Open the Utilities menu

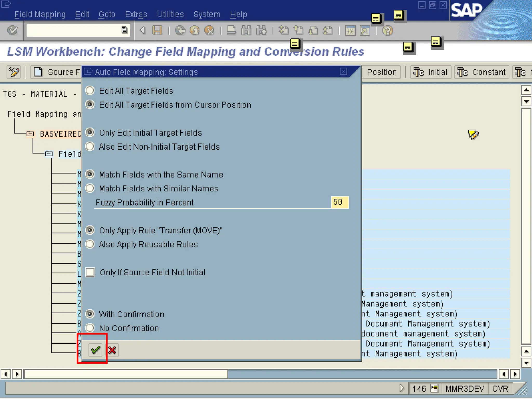coord(170,14)
